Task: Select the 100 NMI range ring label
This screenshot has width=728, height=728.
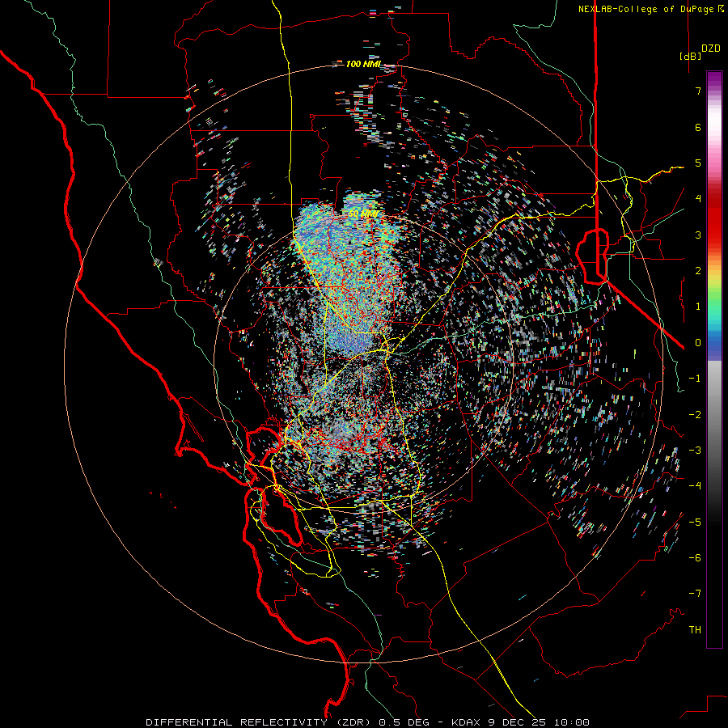Action: pyautogui.click(x=363, y=64)
